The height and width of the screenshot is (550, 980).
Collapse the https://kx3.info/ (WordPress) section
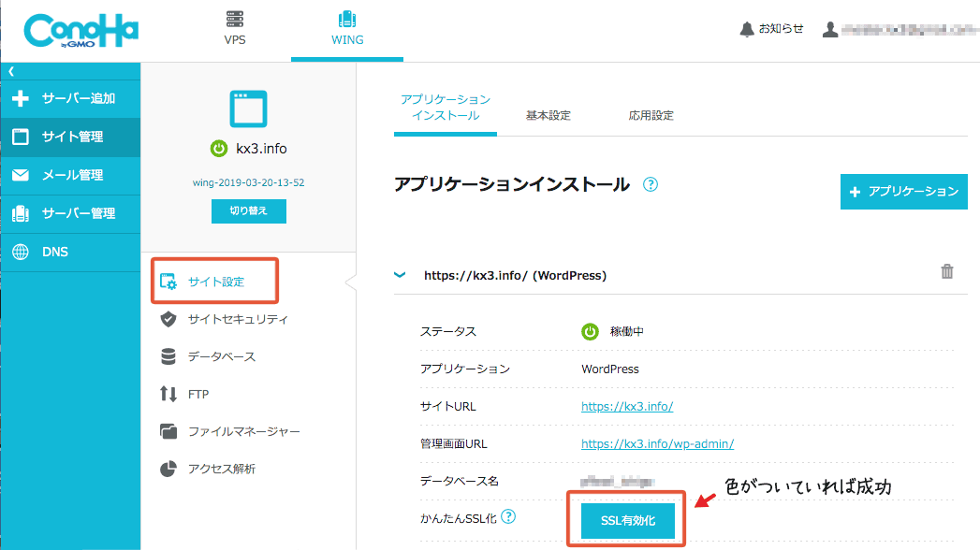(400, 275)
